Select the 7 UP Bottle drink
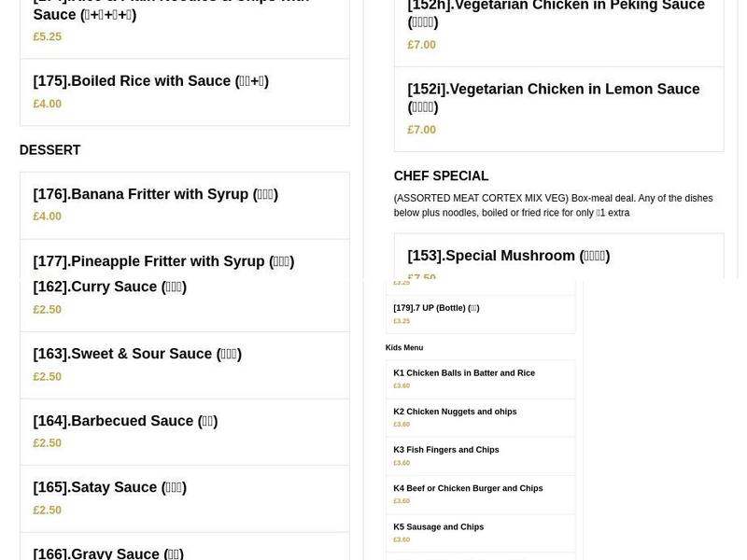The image size is (747, 560). (x=436, y=307)
